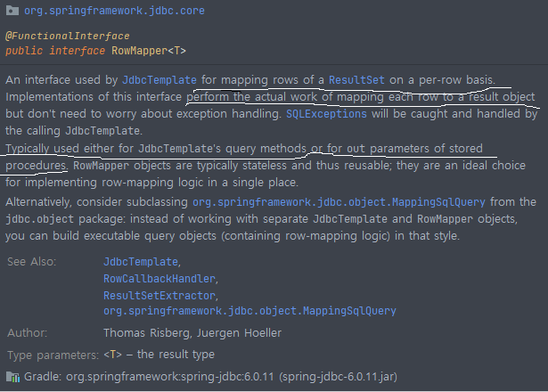Open MappingSqlQuery link in the Alternatively paragraph
The height and width of the screenshot is (392, 548).
[x=339, y=202]
